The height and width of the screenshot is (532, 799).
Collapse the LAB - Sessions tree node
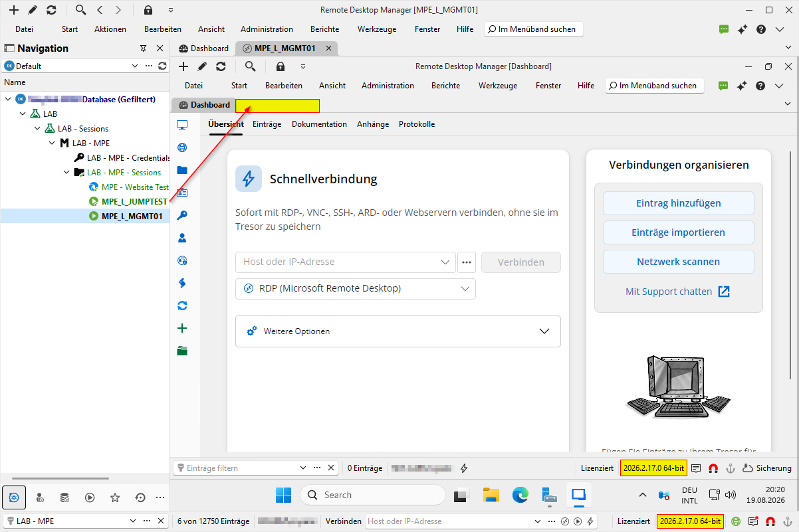coord(37,128)
